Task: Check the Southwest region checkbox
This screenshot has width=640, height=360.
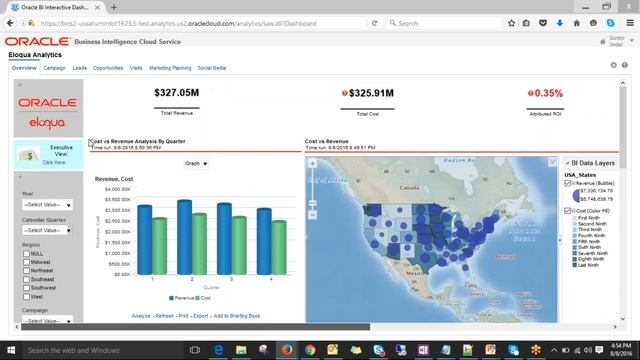Action: (27, 288)
